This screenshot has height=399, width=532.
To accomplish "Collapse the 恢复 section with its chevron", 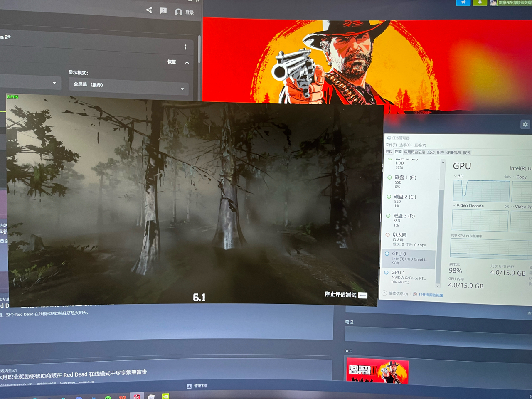I will click(x=186, y=62).
